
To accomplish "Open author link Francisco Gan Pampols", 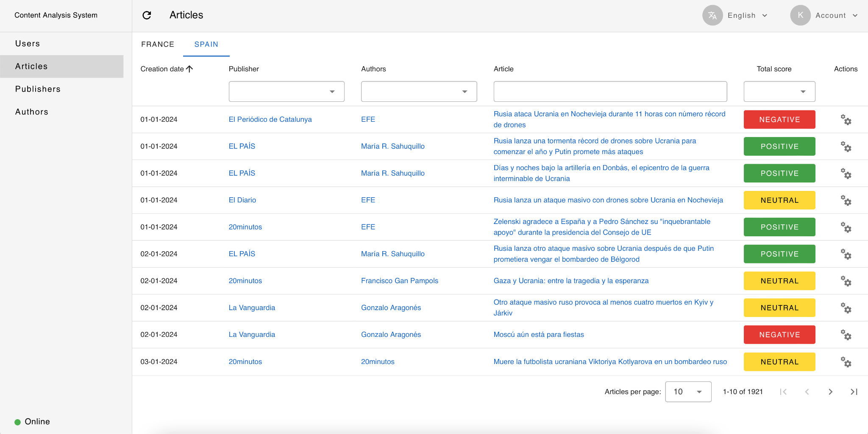I will click(400, 281).
